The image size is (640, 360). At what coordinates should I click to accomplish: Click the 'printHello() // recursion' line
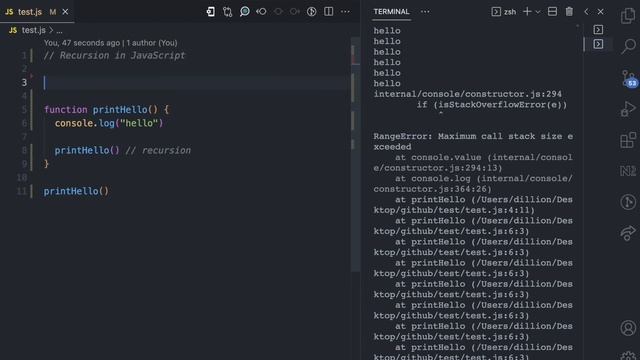[122, 151]
